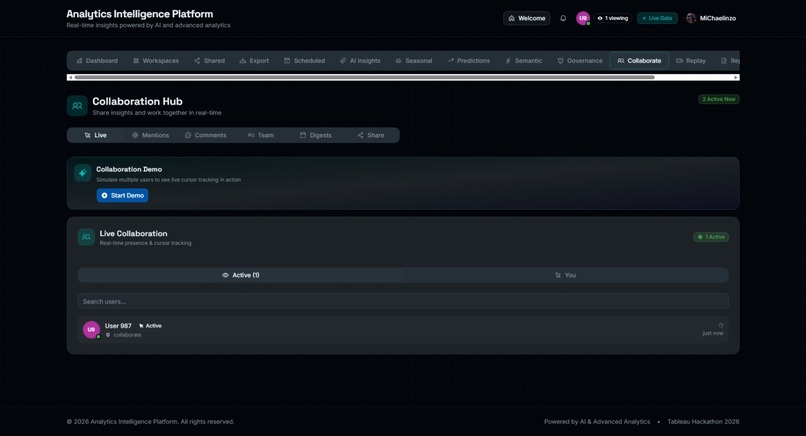This screenshot has width=806, height=436.
Task: Go to the Scheduled tab
Action: click(x=304, y=61)
